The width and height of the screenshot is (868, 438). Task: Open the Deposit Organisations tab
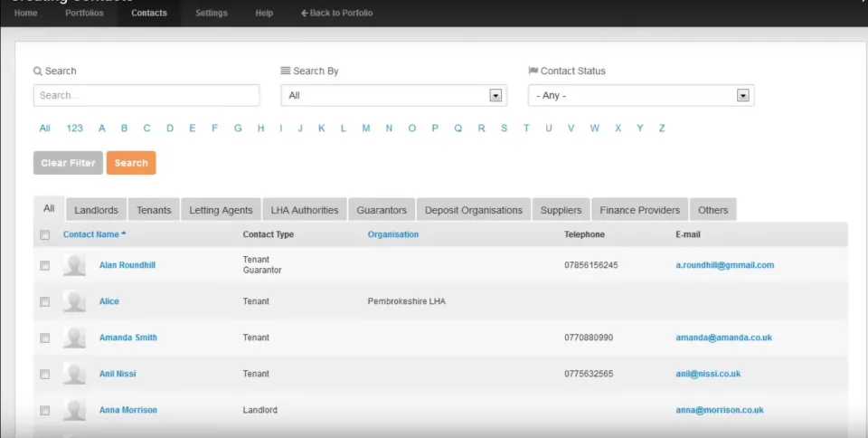click(x=474, y=210)
